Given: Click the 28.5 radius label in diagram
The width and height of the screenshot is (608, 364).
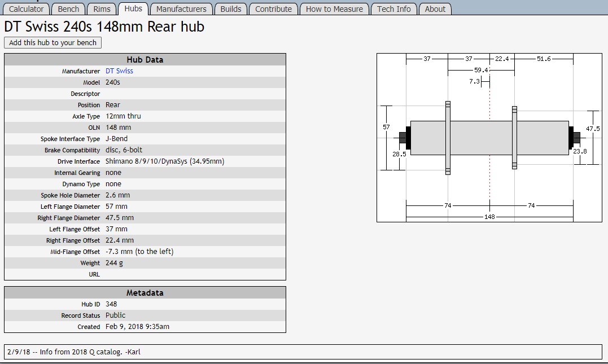Looking at the screenshot, I should point(399,154).
